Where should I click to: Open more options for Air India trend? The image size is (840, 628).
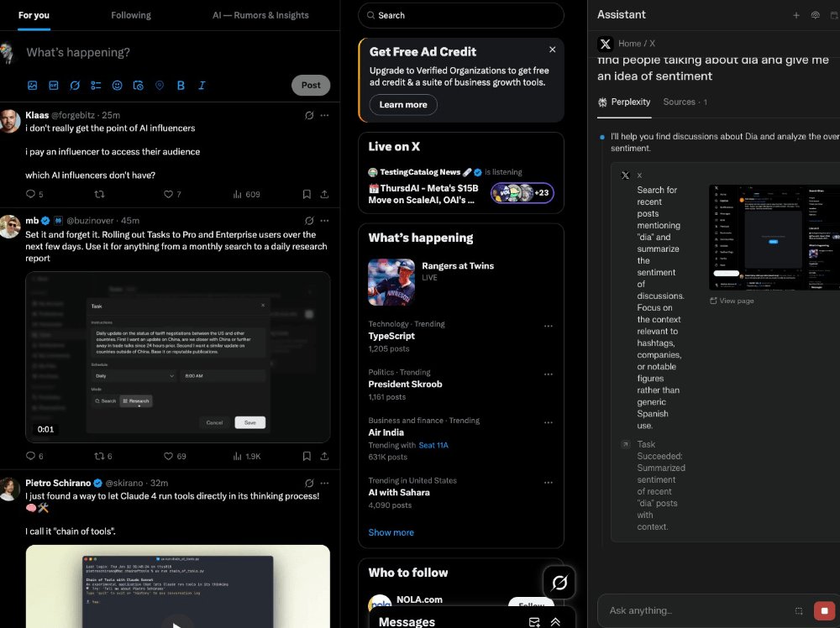click(x=548, y=422)
